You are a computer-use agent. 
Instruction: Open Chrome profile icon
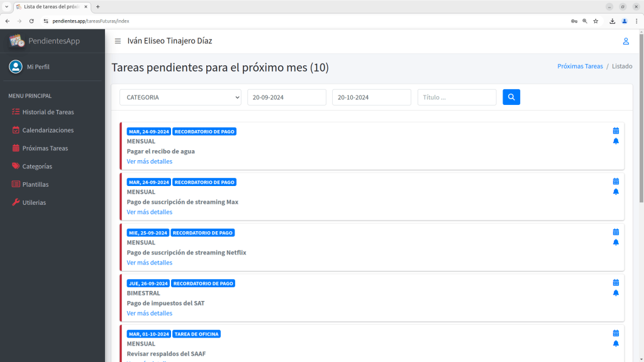[625, 21]
